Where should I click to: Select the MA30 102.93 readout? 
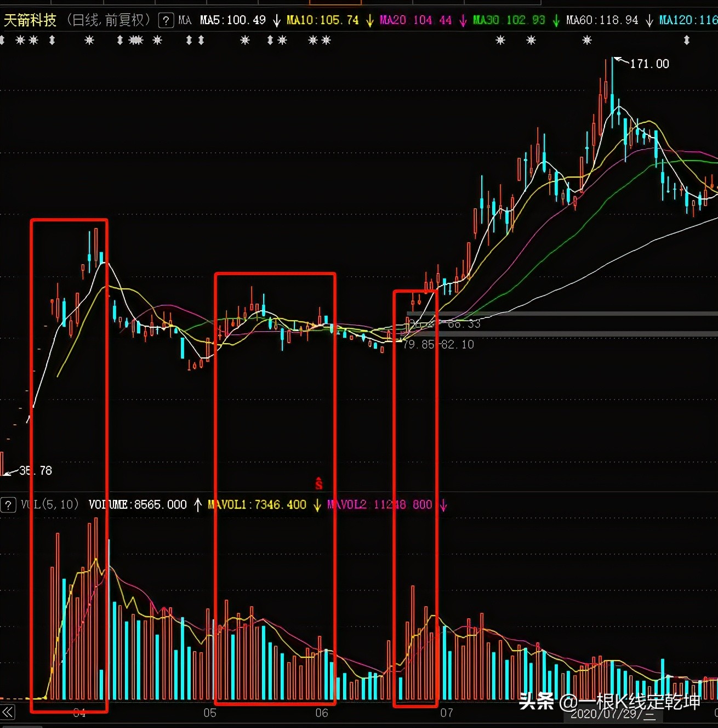(x=509, y=20)
